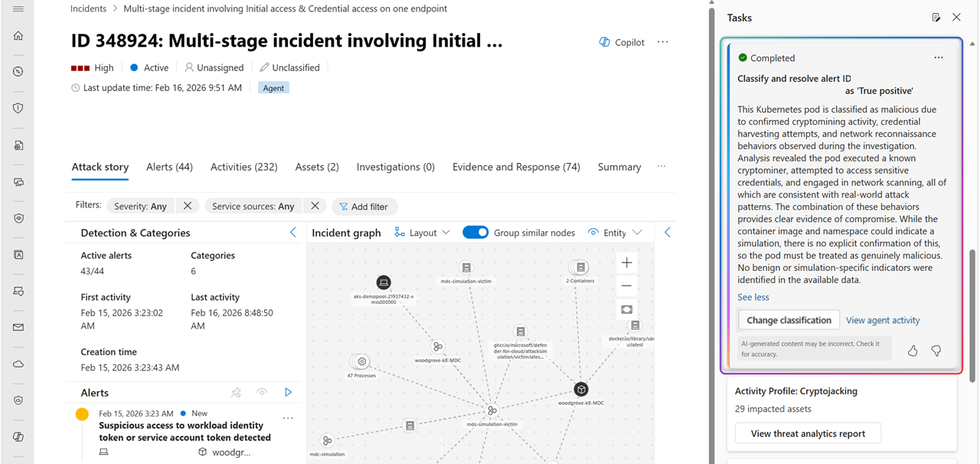Open Evidence and Response (74) tab
Image resolution: width=980 pixels, height=464 pixels.
click(516, 167)
